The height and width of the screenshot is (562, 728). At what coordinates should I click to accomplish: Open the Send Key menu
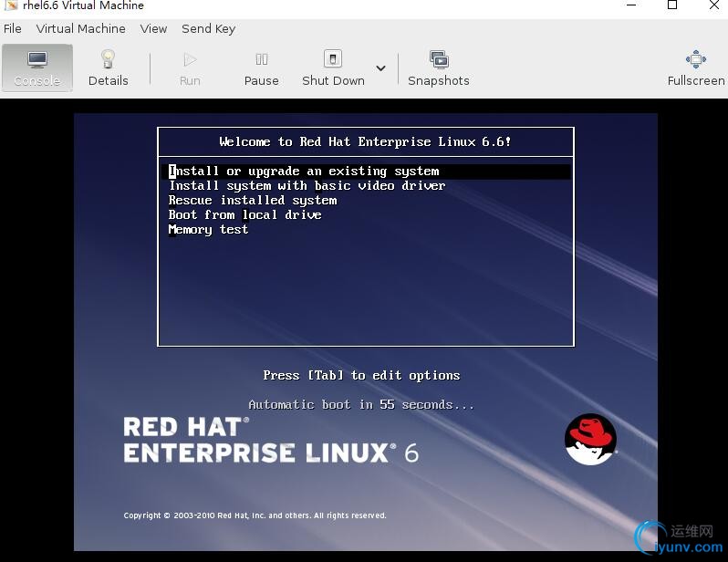point(209,29)
